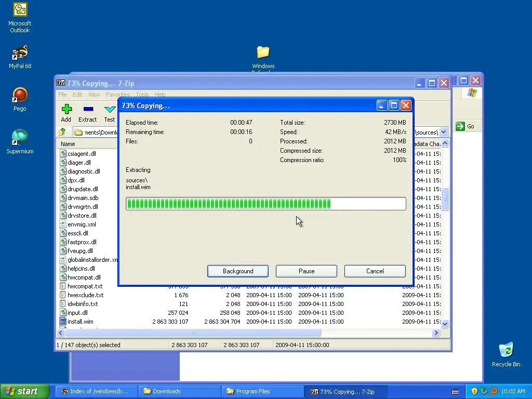Select the MyPal 68 desktop icon

pyautogui.click(x=20, y=52)
